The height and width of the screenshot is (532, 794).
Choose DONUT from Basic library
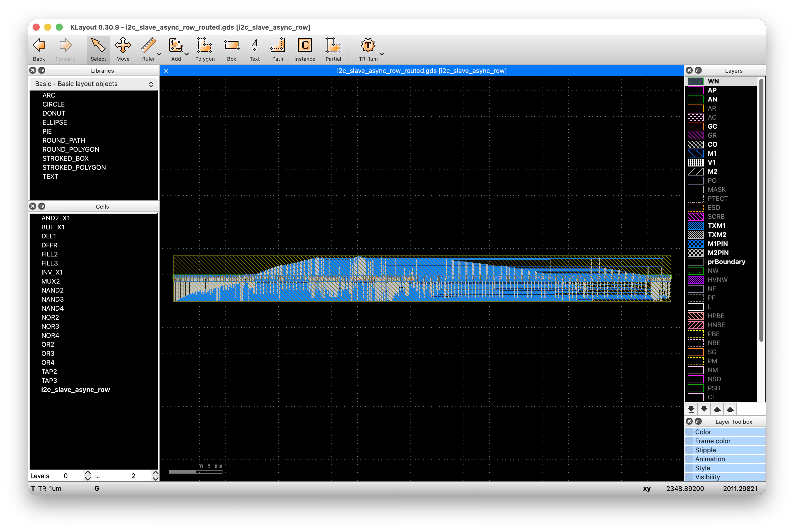(x=54, y=113)
